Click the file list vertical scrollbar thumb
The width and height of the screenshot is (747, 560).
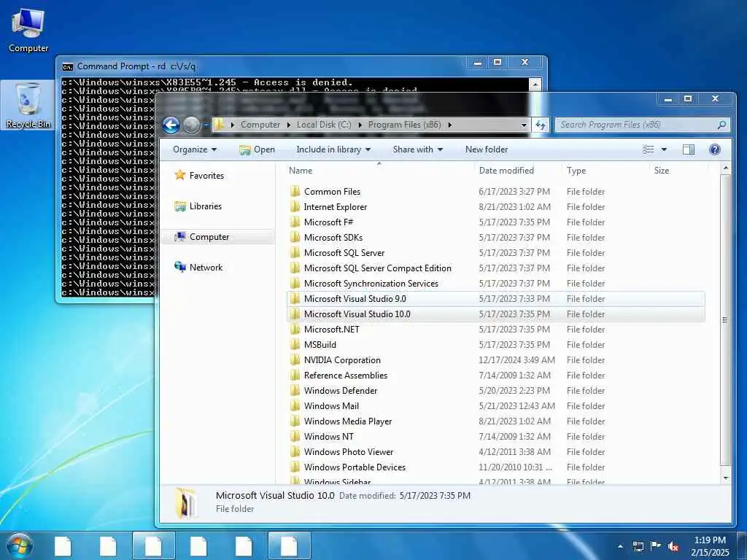click(x=725, y=319)
